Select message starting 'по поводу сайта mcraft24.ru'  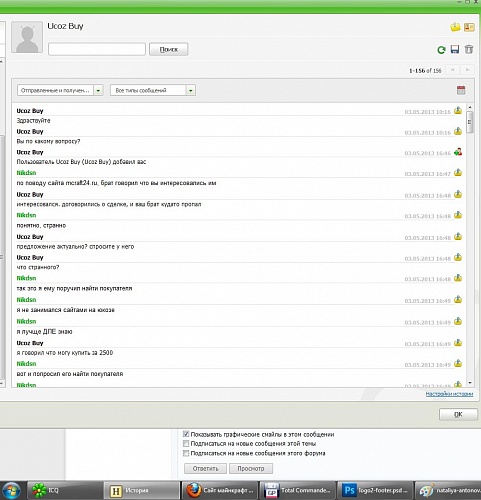(116, 183)
